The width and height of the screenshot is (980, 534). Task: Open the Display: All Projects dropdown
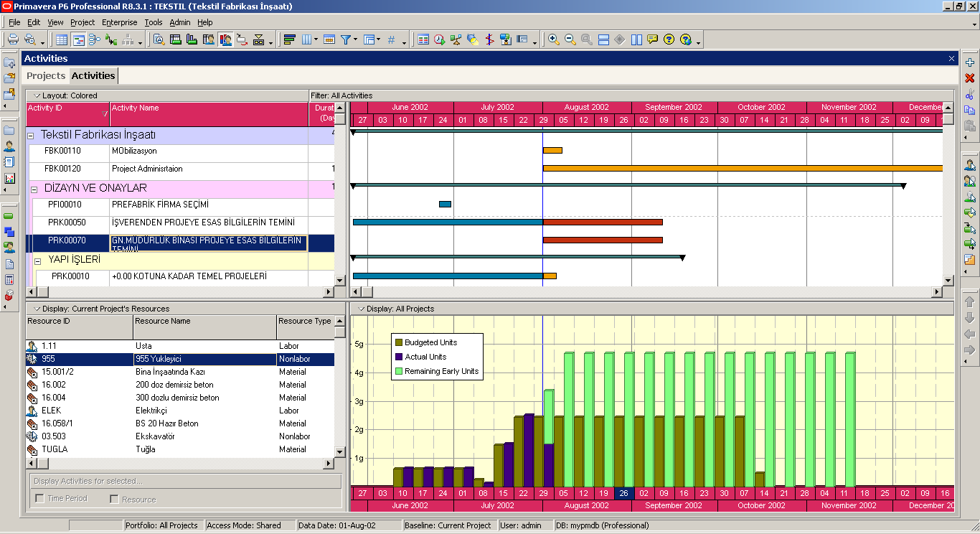coord(361,309)
